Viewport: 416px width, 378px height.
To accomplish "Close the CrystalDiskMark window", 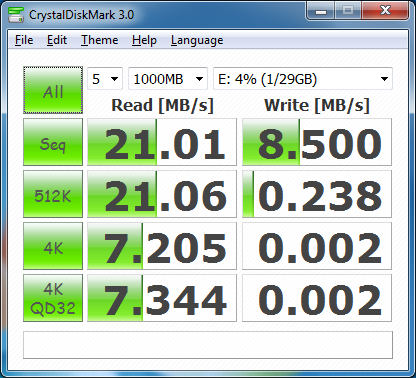I will (385, 11).
